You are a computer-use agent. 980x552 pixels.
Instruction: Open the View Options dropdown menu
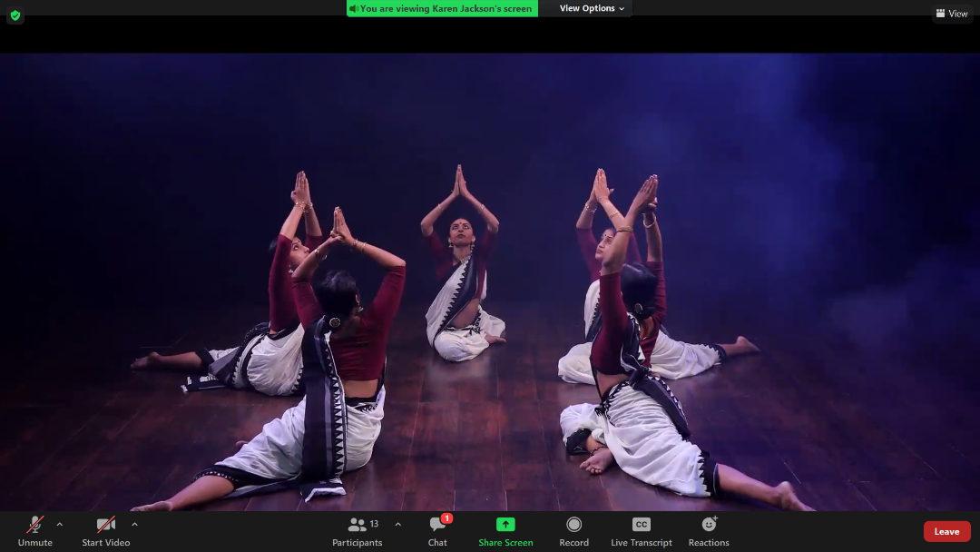click(592, 8)
